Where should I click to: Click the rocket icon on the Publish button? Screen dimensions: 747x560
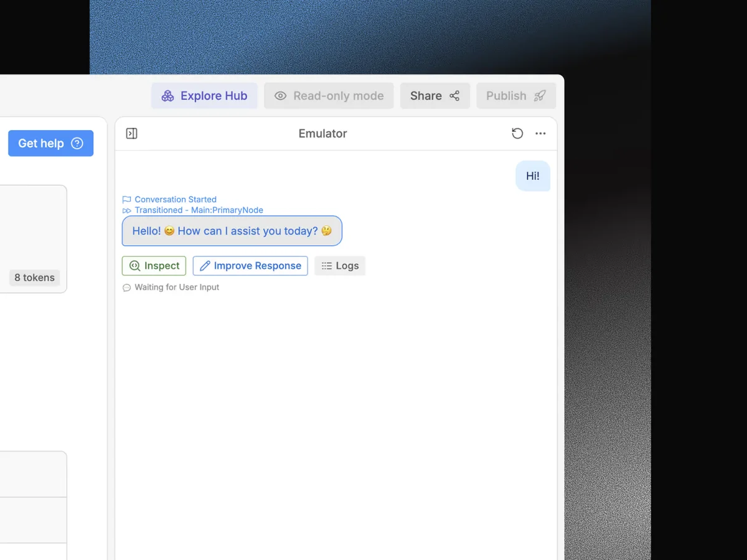[539, 96]
